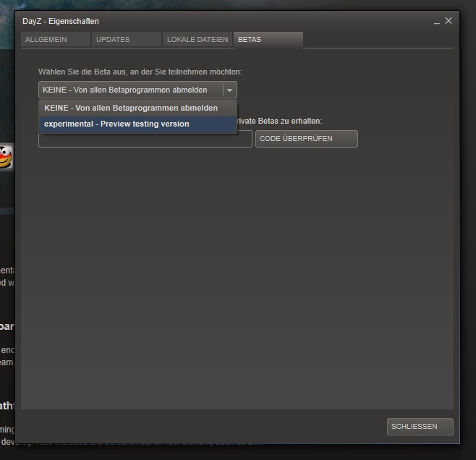The image size is (476, 460).
Task: Click the 'private Betas zu erhalten' text
Action: pos(279,121)
